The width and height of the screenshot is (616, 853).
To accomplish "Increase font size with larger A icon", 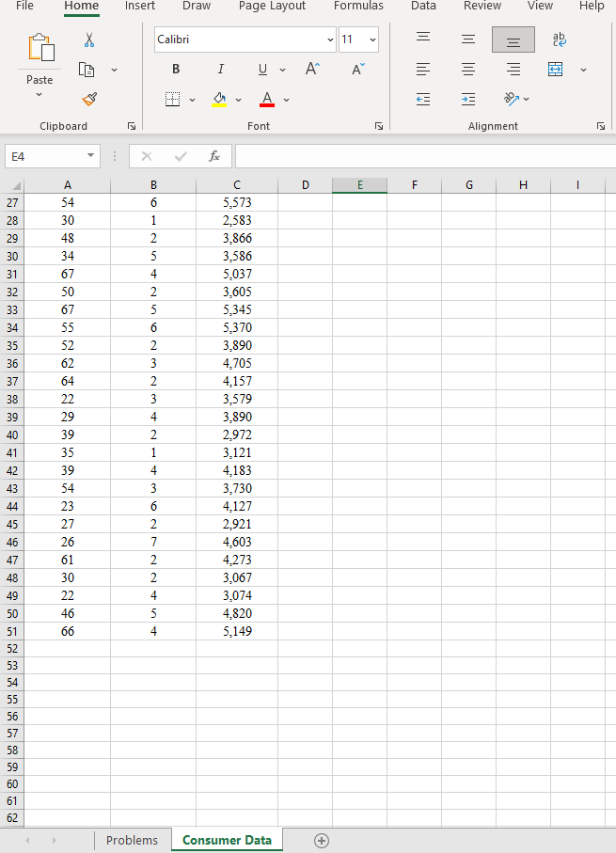I will 312,69.
